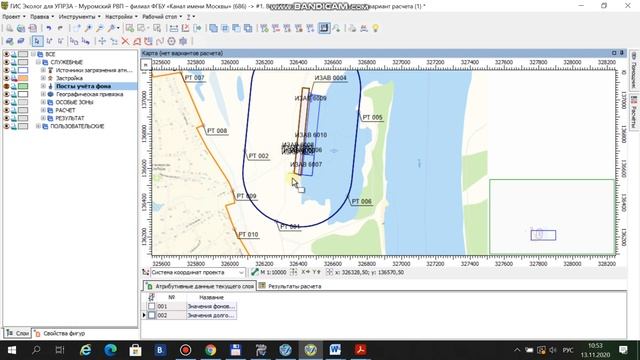Open dropdown arrow beside zoom wand tool
The height and width of the screenshot is (360, 640).
118,28
